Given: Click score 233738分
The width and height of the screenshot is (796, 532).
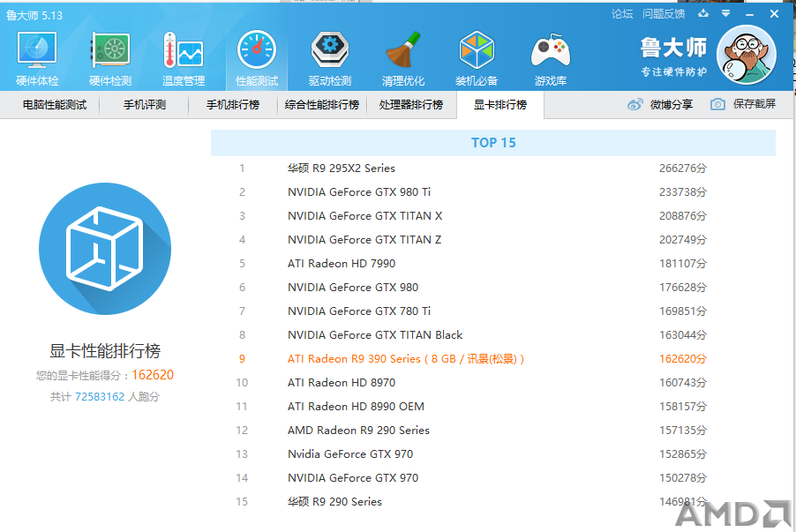Looking at the screenshot, I should [683, 191].
